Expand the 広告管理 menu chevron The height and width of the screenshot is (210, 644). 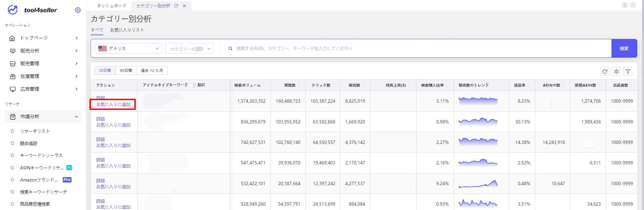coord(77,89)
